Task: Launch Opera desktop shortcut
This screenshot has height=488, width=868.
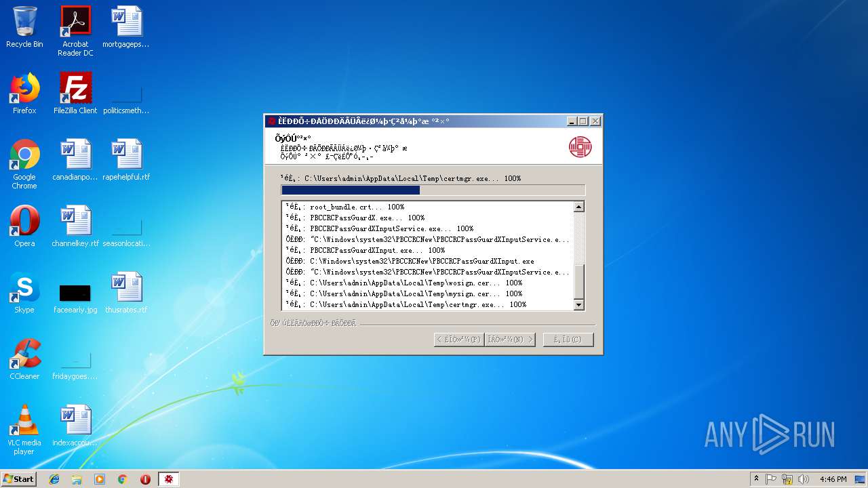Action: click(24, 227)
